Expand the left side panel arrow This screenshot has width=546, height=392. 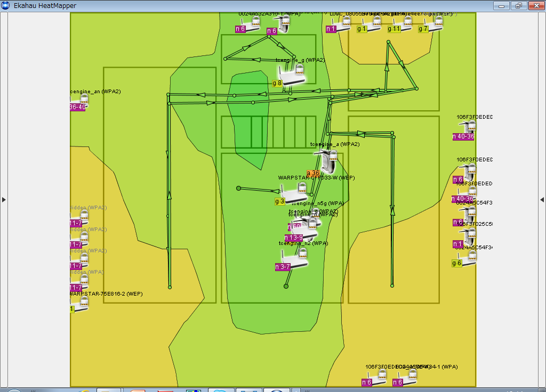tap(4, 200)
